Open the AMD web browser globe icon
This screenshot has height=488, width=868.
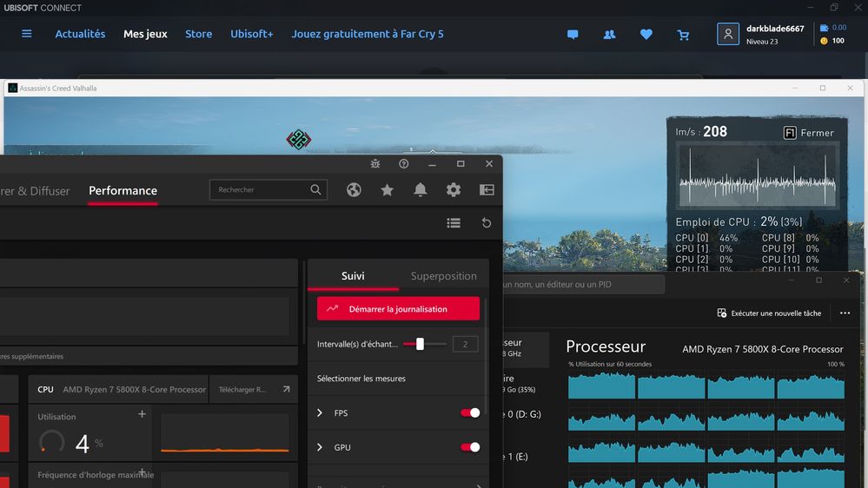pos(354,190)
